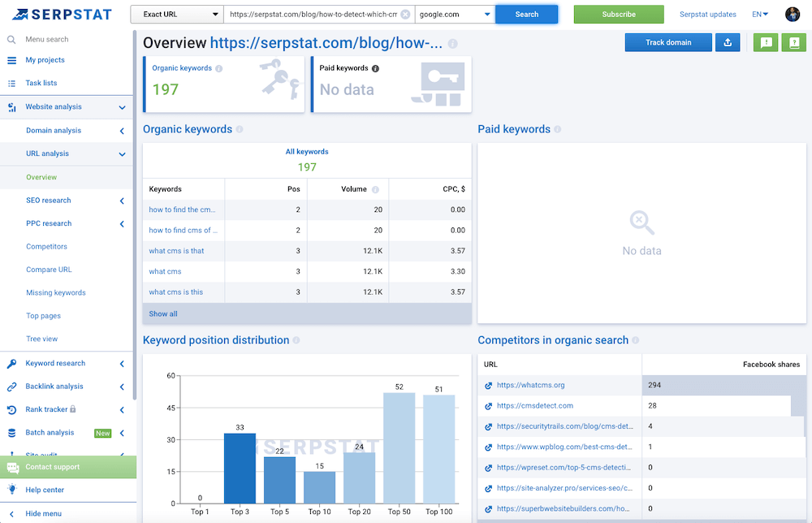This screenshot has height=523, width=812.
Task: Open the Serpstat updates link
Action: click(x=708, y=15)
